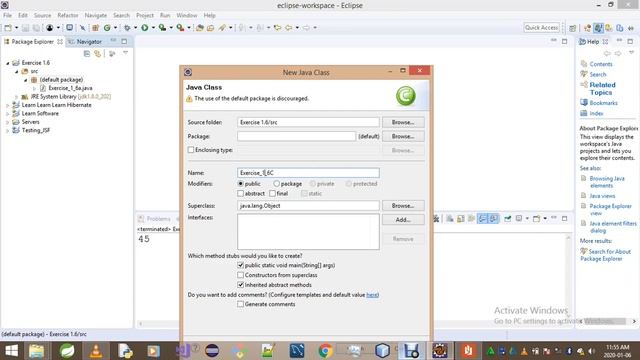
Task: Expand the Testing_JSF project node
Action: coord(7,131)
